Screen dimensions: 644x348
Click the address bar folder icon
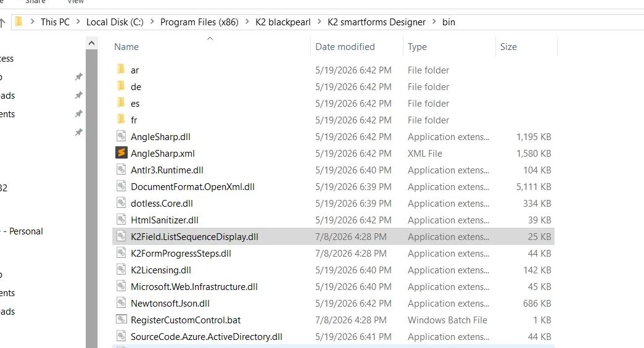[x=19, y=22]
